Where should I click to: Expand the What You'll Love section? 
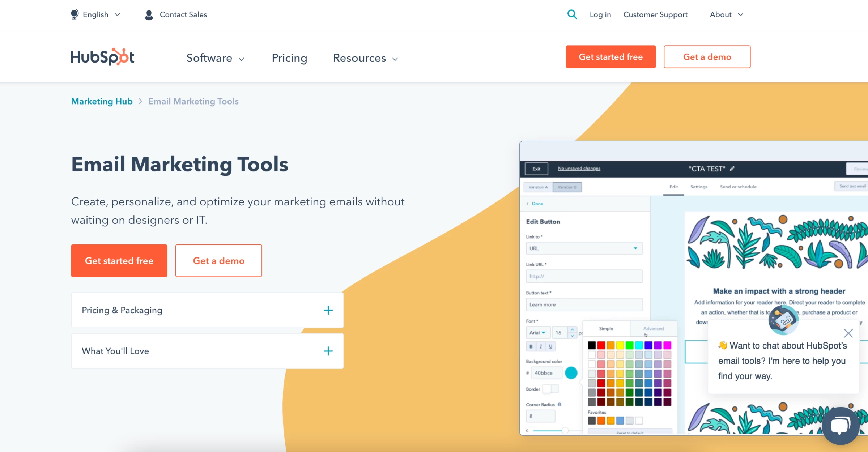click(207, 351)
